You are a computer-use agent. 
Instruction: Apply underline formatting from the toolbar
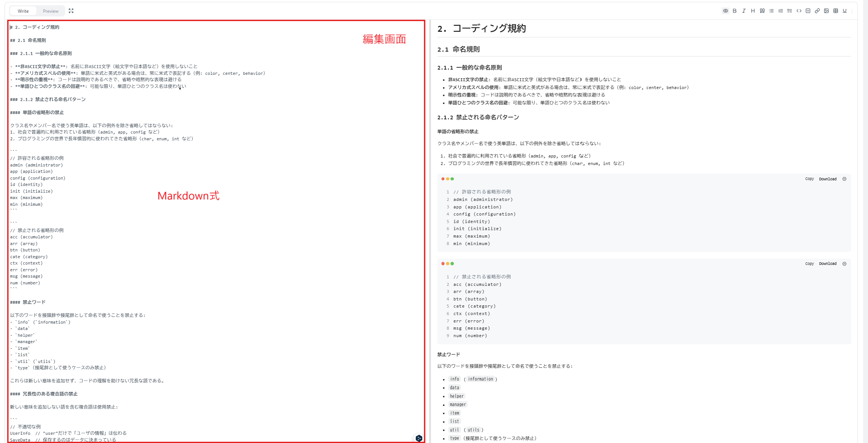point(845,11)
